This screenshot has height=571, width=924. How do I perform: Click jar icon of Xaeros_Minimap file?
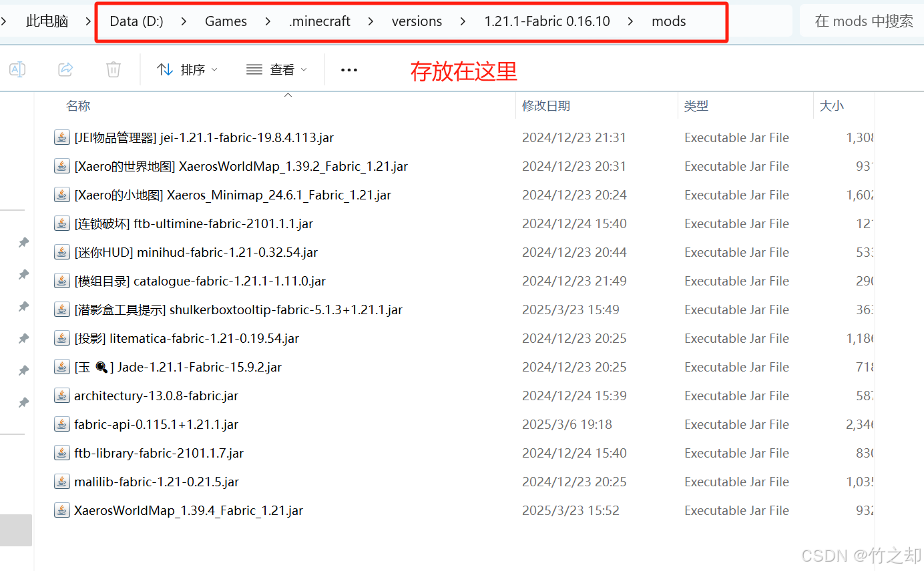click(x=61, y=195)
